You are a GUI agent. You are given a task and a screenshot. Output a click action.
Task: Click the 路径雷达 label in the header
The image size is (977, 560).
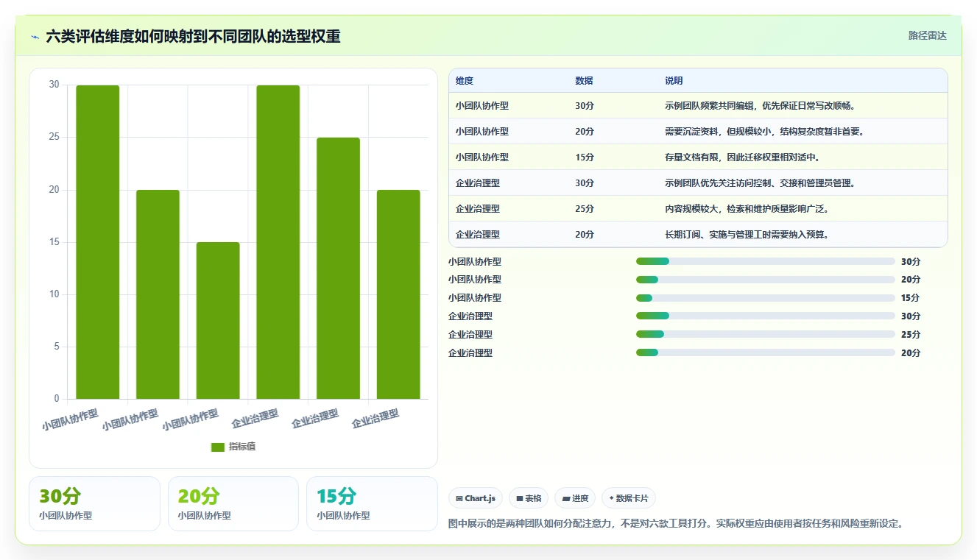(927, 35)
